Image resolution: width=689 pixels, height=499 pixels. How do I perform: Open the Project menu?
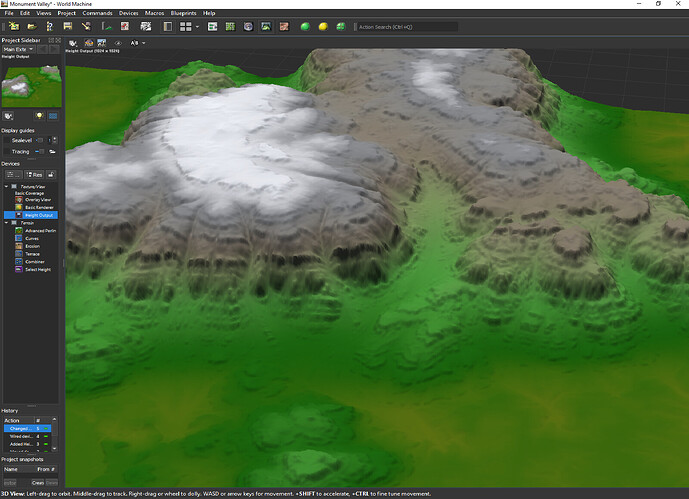pyautogui.click(x=67, y=13)
